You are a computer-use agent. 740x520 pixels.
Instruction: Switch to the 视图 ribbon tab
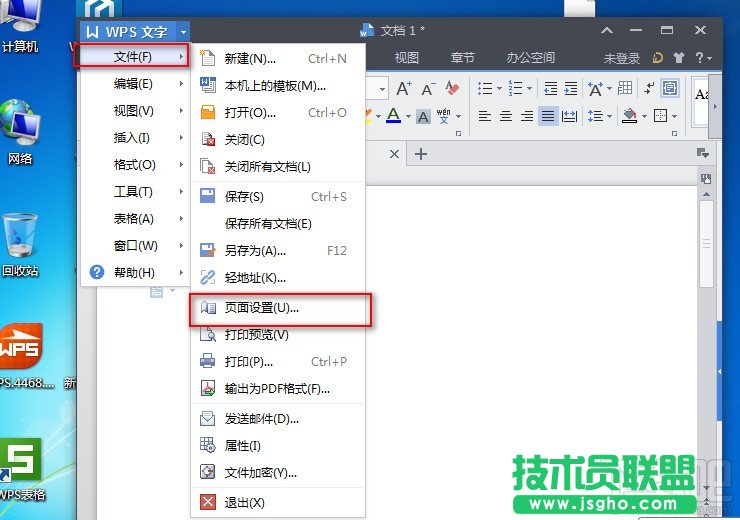click(x=407, y=58)
